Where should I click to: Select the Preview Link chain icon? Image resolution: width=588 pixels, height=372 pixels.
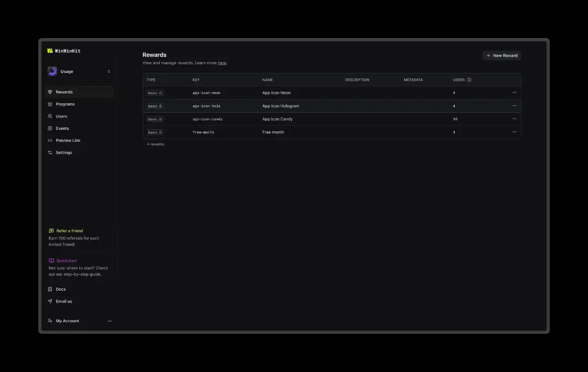pos(50,140)
